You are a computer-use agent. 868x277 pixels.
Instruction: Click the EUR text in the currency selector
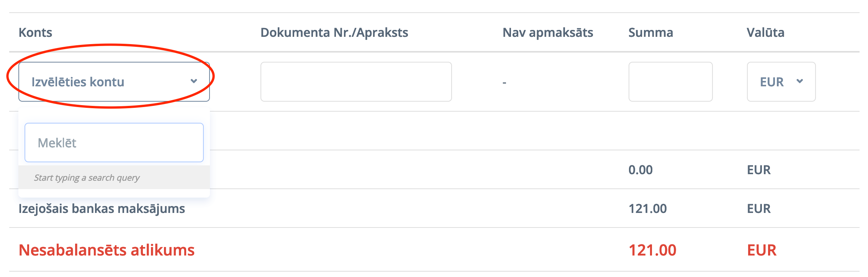click(x=771, y=82)
